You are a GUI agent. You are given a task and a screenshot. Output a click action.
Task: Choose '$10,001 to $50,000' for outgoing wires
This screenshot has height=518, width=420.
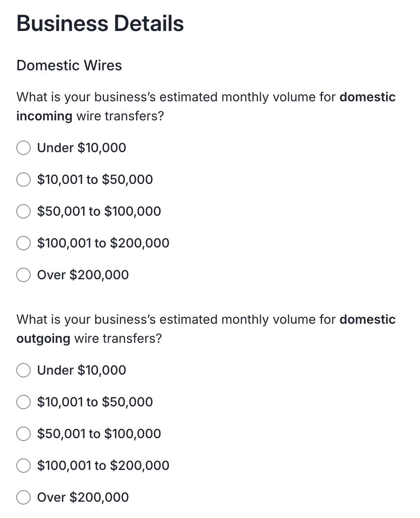[x=23, y=402]
